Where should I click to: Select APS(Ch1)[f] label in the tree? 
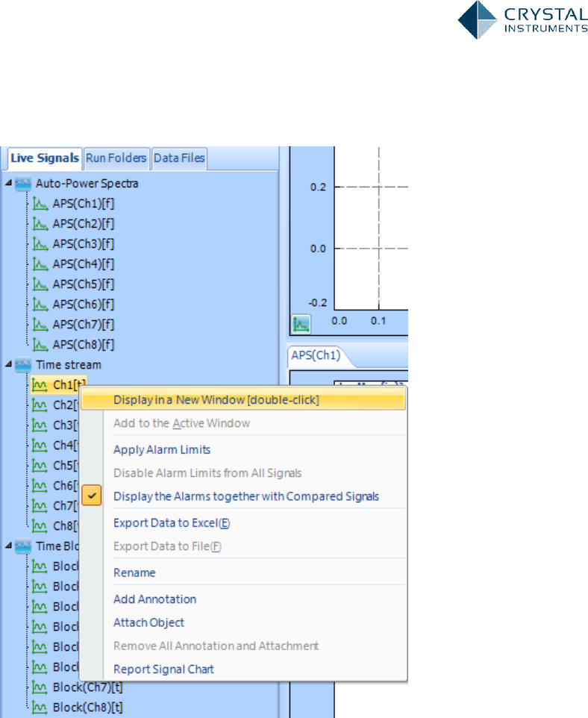(84, 204)
